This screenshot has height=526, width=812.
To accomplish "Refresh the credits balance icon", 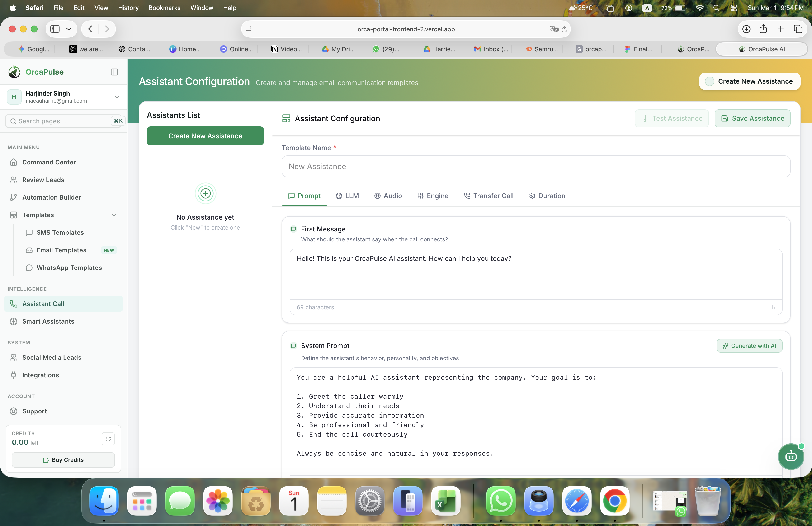I will tap(108, 439).
